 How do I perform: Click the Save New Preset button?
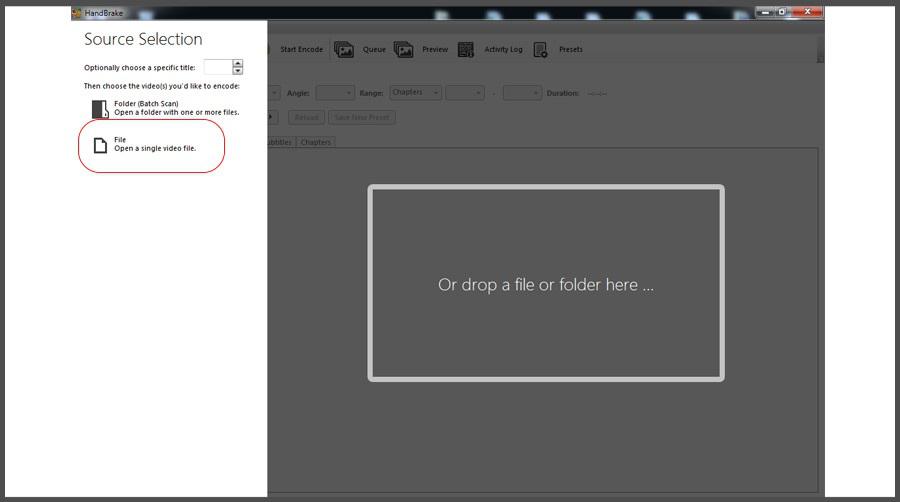pyautogui.click(x=362, y=118)
